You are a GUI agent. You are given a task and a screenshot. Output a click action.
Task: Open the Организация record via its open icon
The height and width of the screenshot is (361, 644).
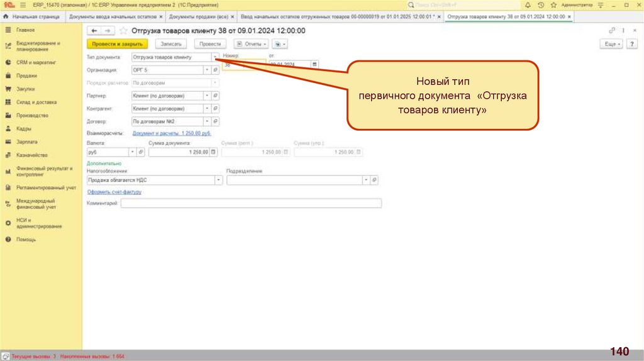[215, 70]
